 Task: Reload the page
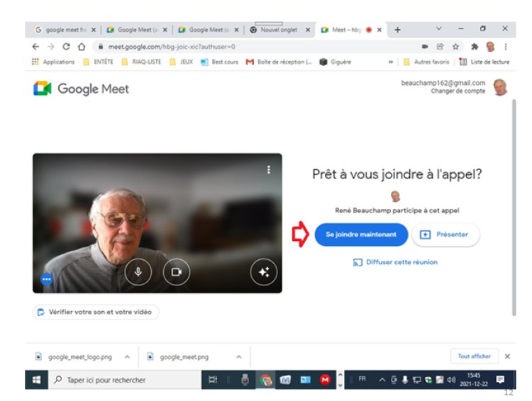[66, 47]
